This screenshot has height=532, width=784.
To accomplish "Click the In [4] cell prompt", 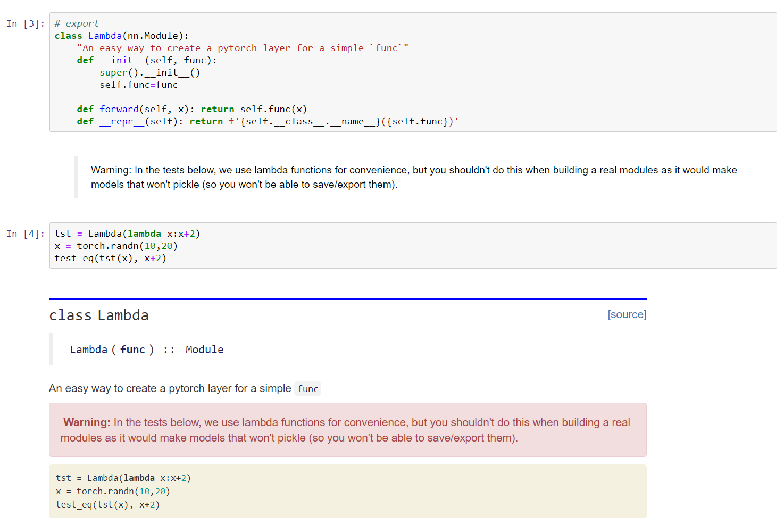I will (26, 234).
